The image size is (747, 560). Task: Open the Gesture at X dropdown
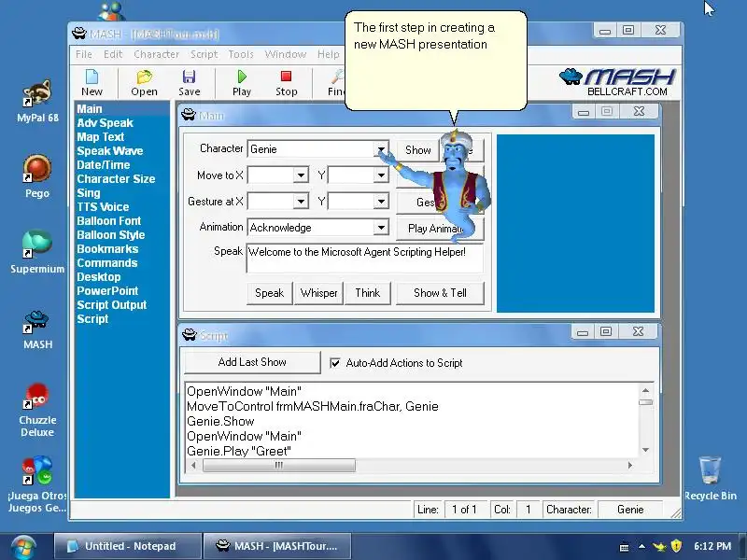[x=301, y=202]
